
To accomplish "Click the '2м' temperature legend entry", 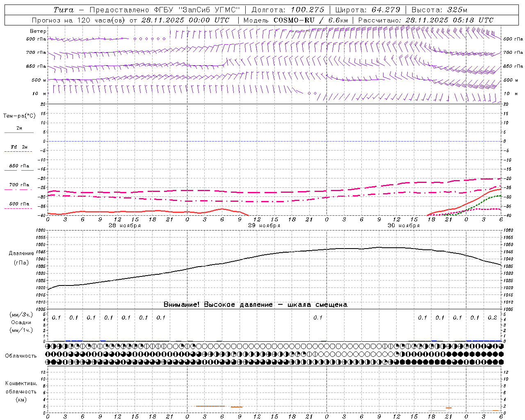I will (19, 128).
